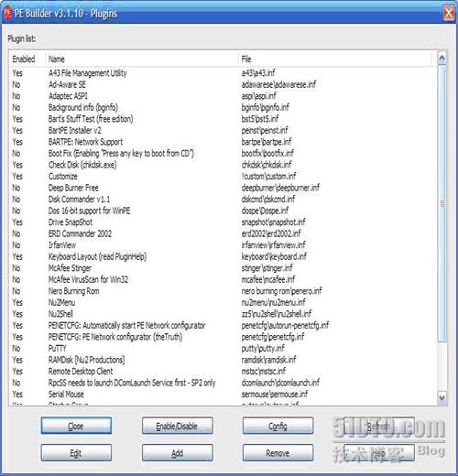
Task: Click file entry nero burning rom\penero.inf
Action: point(281,291)
